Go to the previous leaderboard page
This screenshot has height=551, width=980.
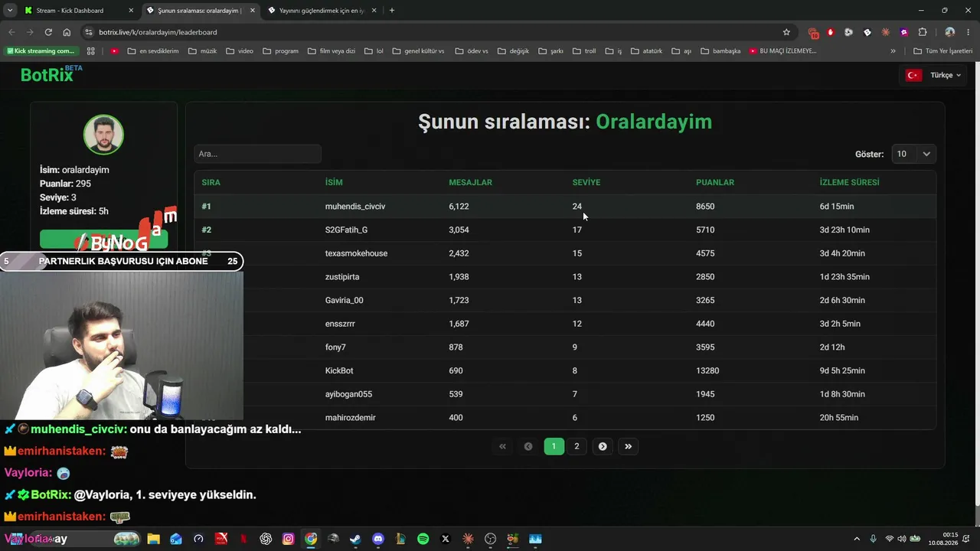click(528, 446)
